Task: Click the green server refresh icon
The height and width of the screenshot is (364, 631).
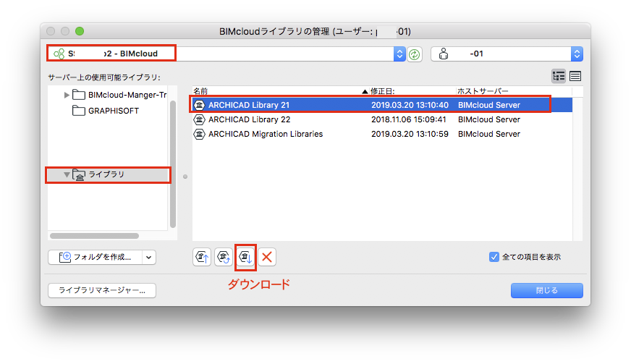Action: click(x=415, y=54)
